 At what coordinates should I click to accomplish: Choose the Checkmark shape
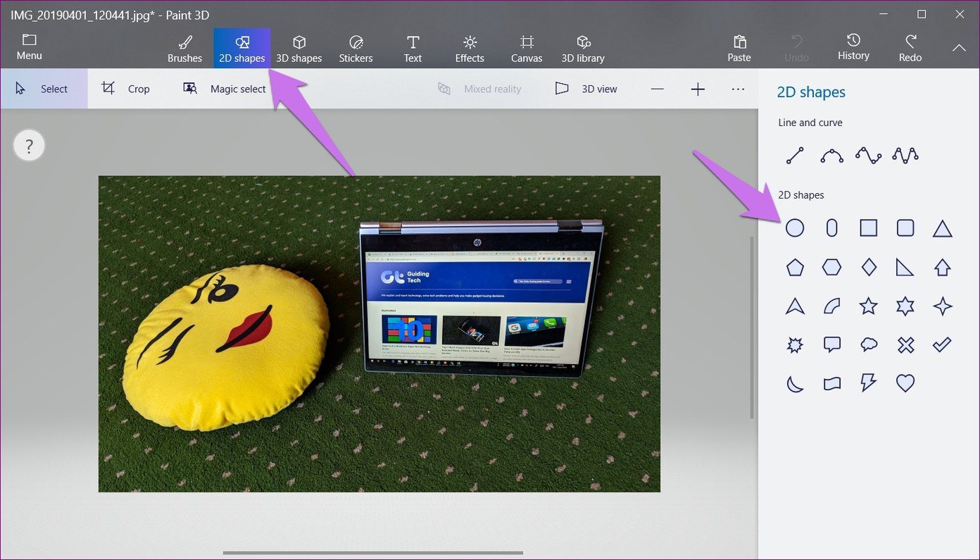pyautogui.click(x=943, y=344)
